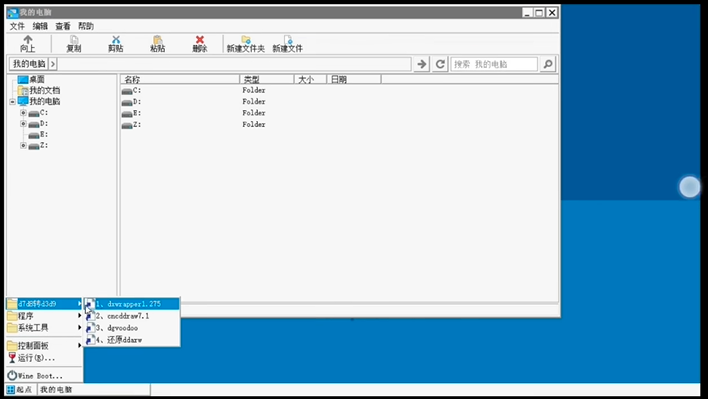
Task: Click the 起点 start button on taskbar
Action: (x=20, y=390)
